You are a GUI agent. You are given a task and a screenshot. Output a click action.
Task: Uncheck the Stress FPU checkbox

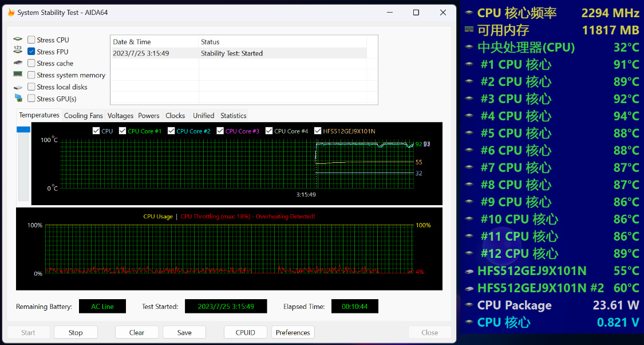coord(31,52)
